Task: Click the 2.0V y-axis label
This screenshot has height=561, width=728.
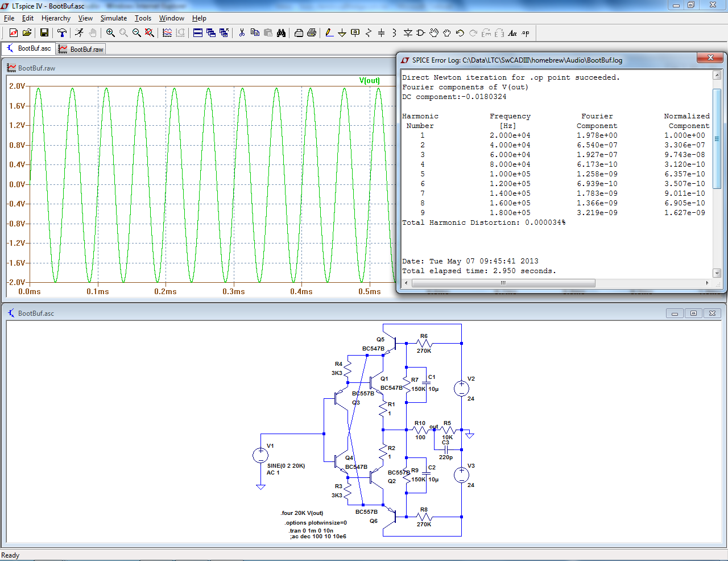Action: point(17,86)
